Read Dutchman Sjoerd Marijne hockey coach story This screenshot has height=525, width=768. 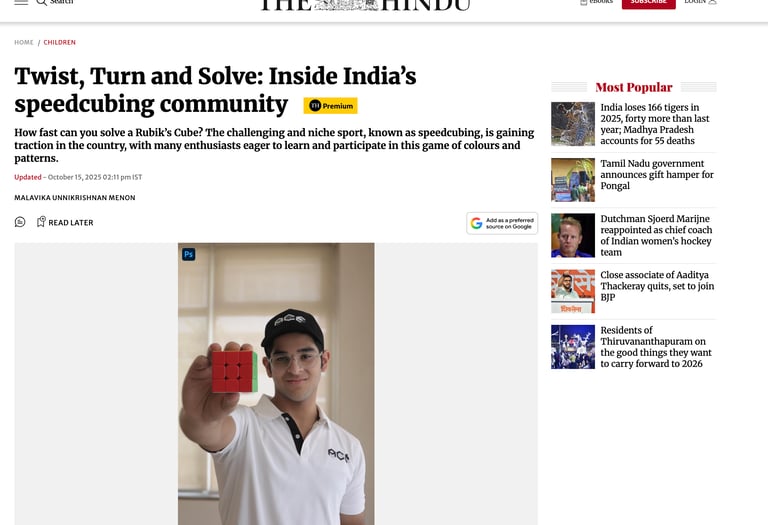pyautogui.click(x=657, y=236)
